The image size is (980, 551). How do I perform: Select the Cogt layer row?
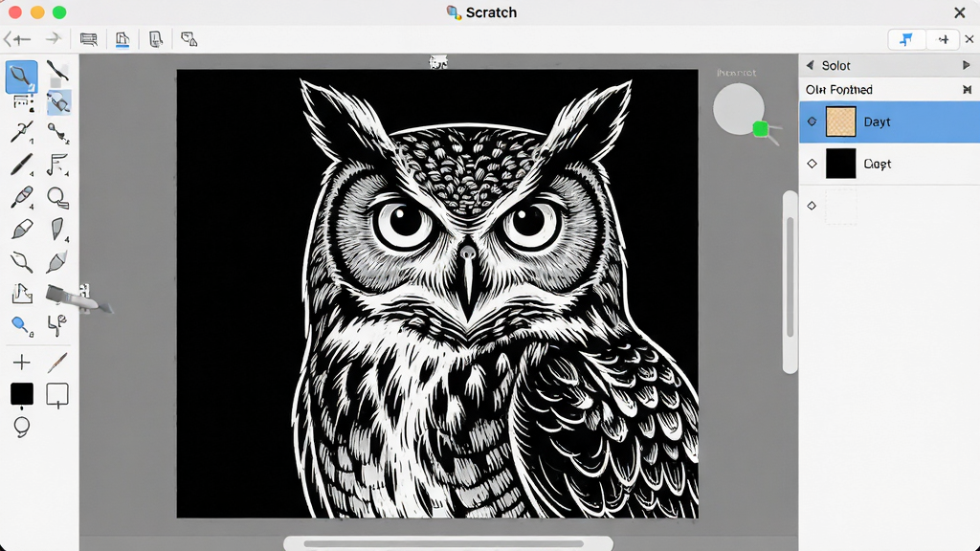[889, 164]
